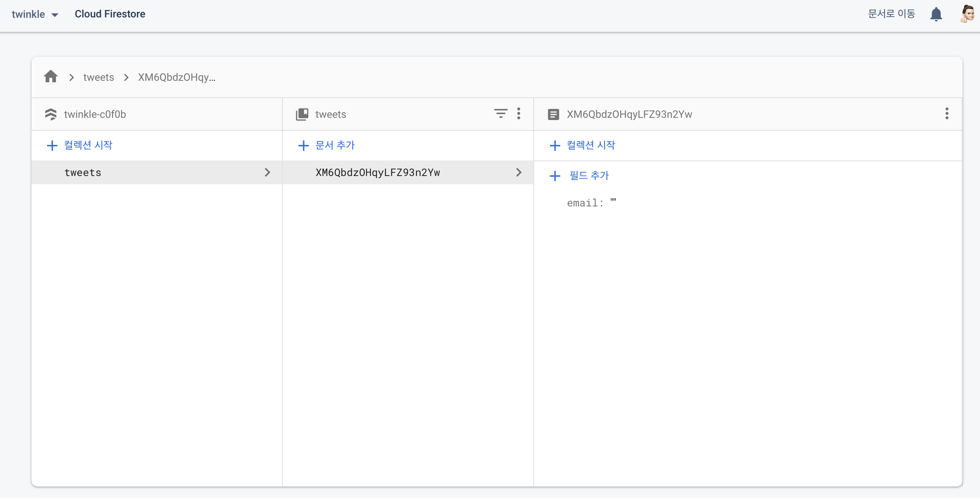This screenshot has width=980, height=498.
Task: Click 컬렉션 시작 in document panel
Action: [x=590, y=145]
